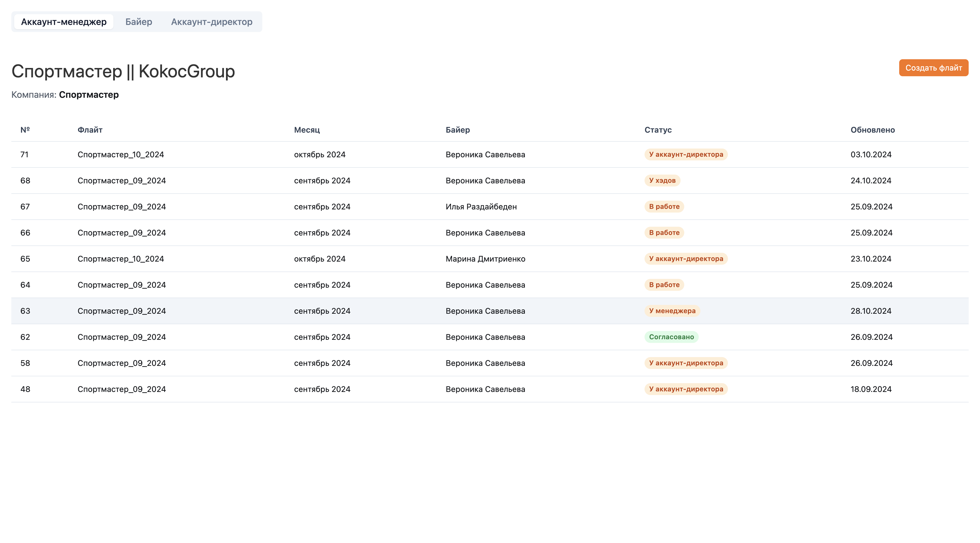Click the date 18.09.2024
This screenshot has width=980, height=543.
[x=871, y=389]
